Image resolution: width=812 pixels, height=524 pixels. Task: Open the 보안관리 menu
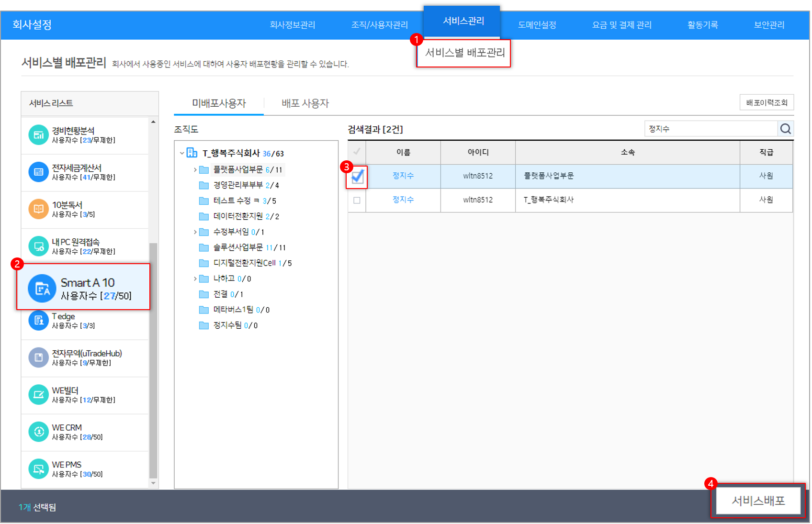(769, 25)
